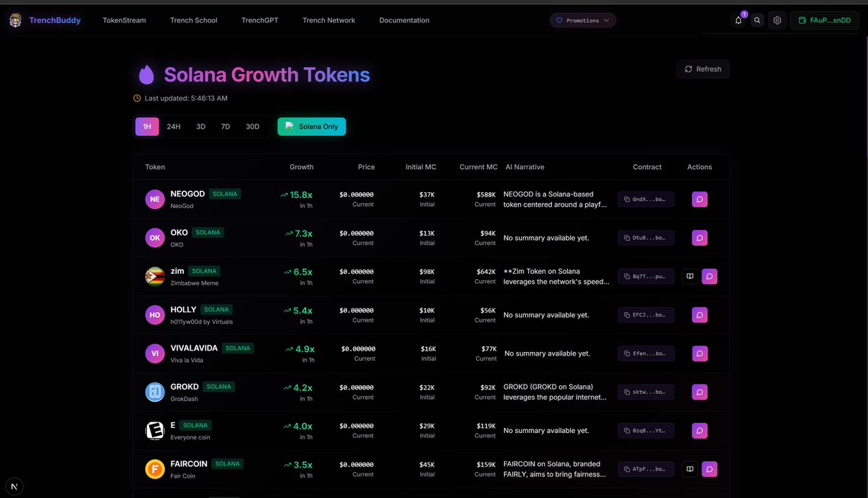This screenshot has height=498, width=868.
Task: Click the VIVALAVIDA VI token avatar
Action: [155, 353]
